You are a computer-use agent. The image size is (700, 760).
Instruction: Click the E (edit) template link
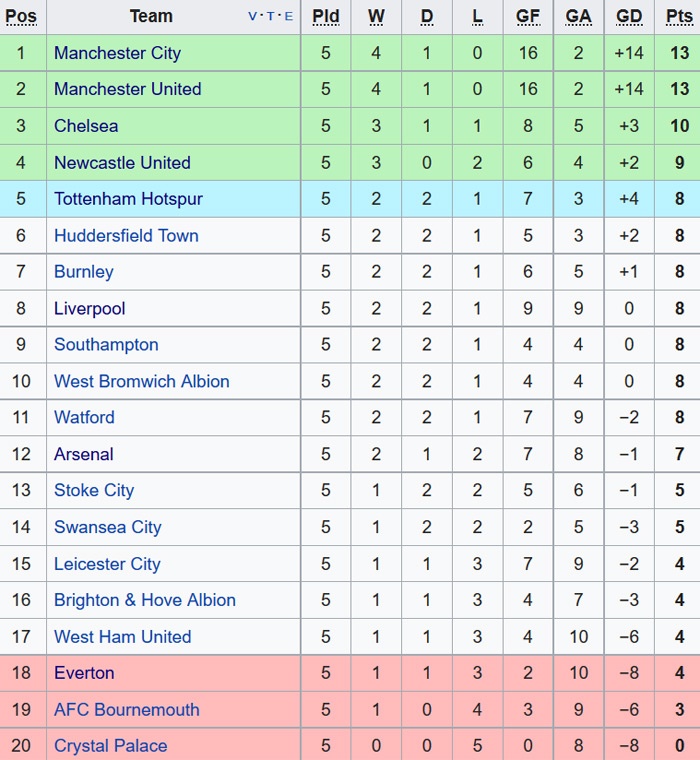pyautogui.click(x=289, y=17)
